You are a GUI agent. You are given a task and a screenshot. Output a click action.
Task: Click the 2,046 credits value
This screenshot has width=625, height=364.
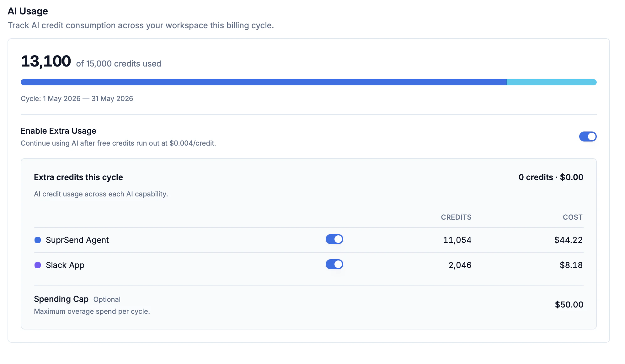tap(460, 265)
